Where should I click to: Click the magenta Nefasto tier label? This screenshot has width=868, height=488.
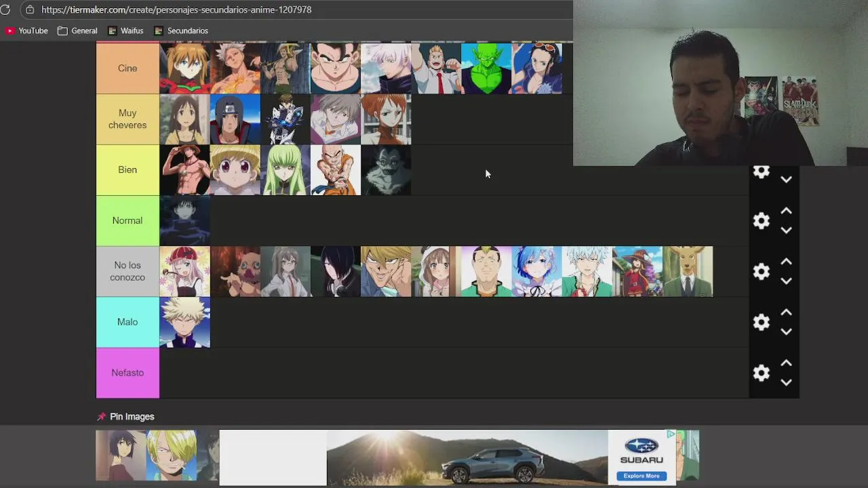[127, 373]
